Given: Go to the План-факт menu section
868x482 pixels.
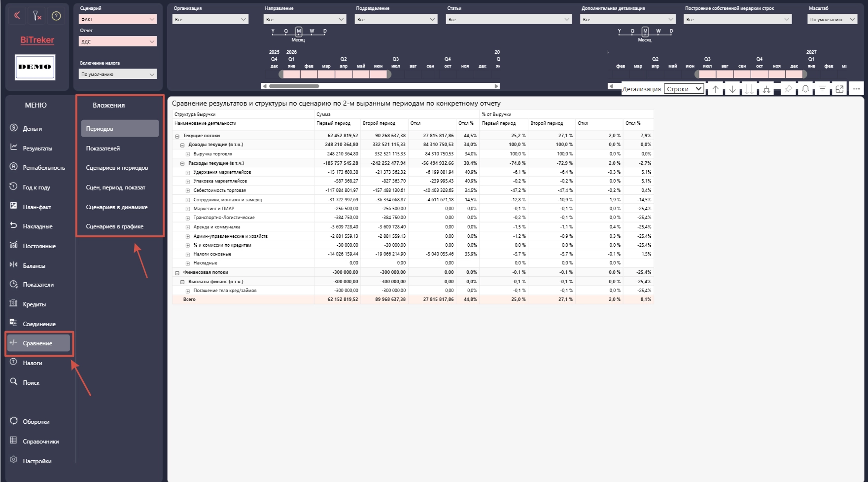Looking at the screenshot, I should [x=37, y=207].
